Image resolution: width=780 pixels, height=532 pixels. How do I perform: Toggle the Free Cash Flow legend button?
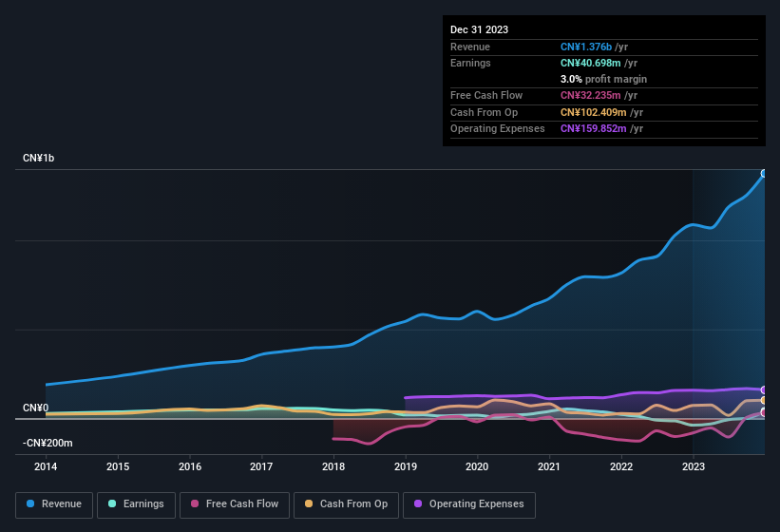click(x=235, y=504)
